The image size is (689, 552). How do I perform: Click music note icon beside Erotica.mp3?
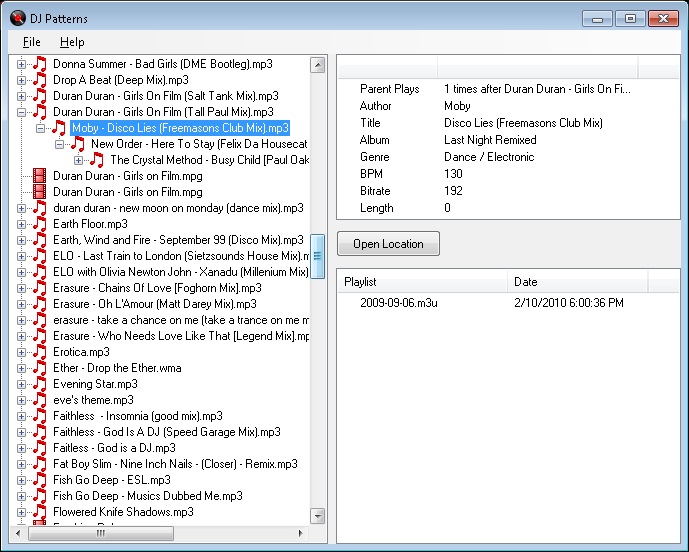coord(40,352)
